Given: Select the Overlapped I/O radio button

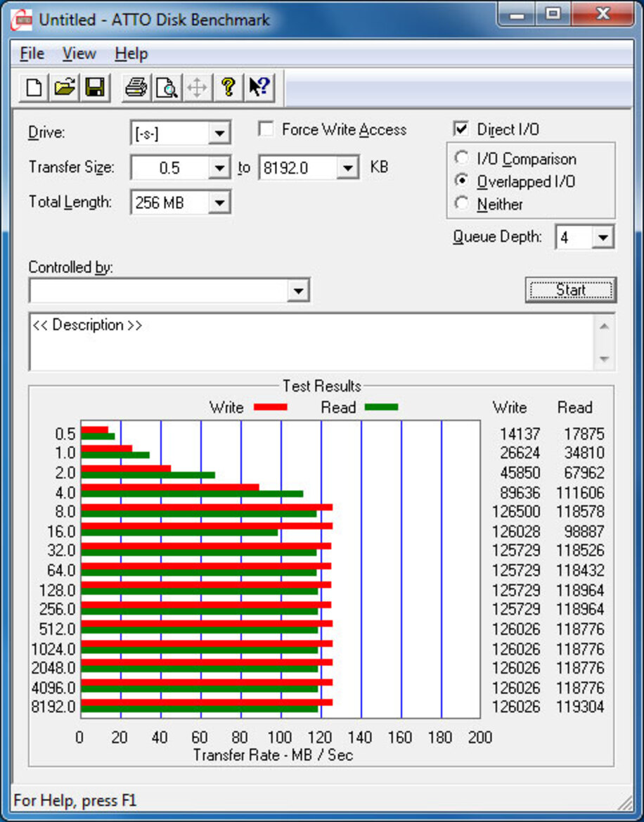Looking at the screenshot, I should pos(462,181).
